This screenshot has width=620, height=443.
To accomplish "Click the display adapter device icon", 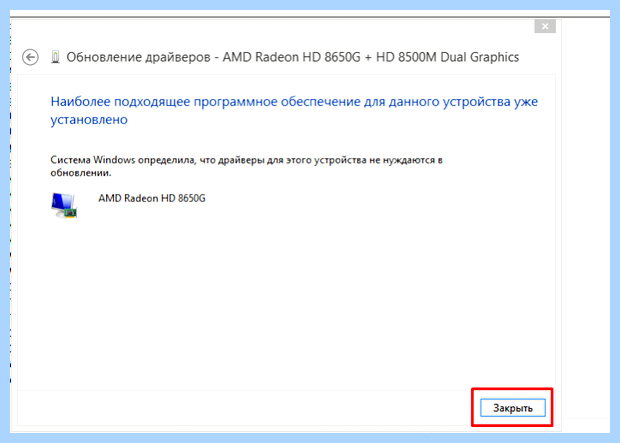I will pos(64,205).
